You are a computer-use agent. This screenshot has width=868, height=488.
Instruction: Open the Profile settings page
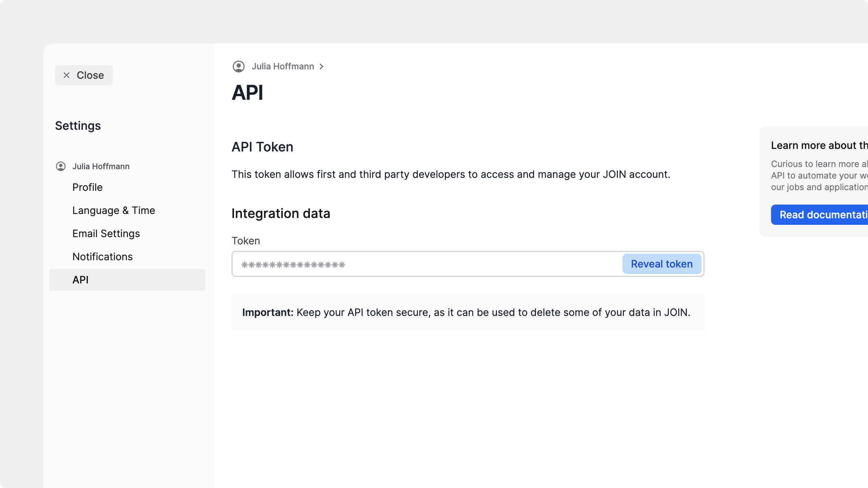click(88, 187)
